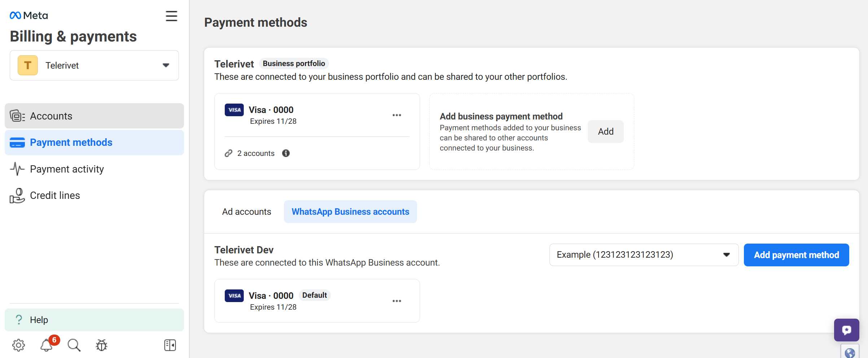Open options for Default Visa card
The width and height of the screenshot is (868, 358).
click(x=397, y=301)
